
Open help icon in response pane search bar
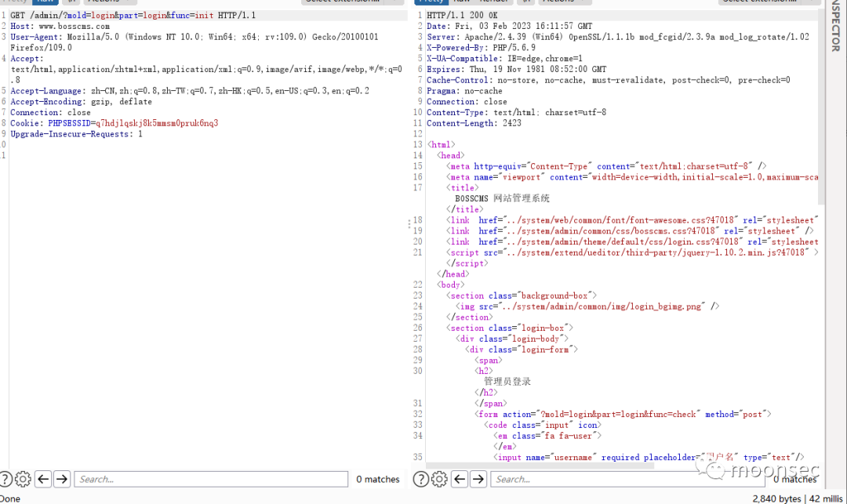coord(421,479)
